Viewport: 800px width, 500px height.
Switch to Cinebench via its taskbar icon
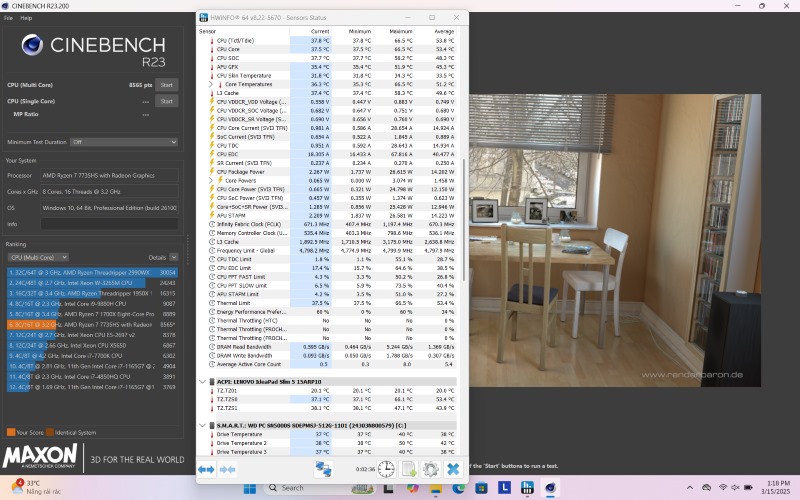tap(550, 488)
